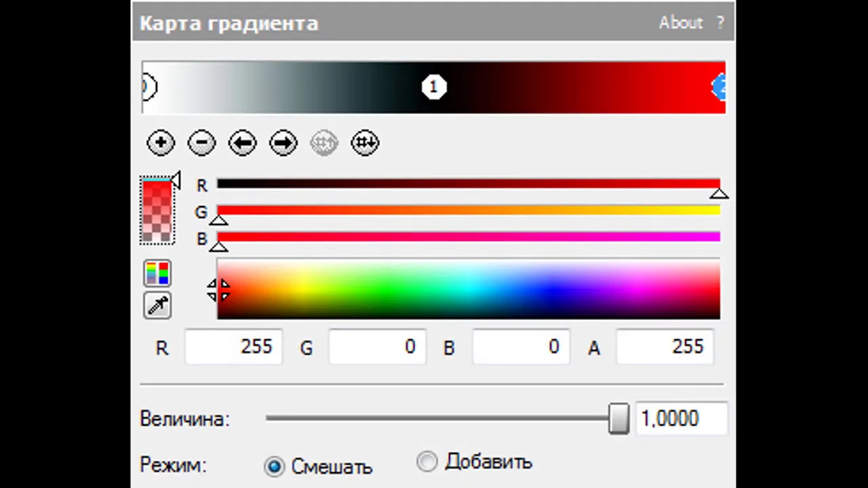Remove gradient stop with minus icon

pyautogui.click(x=201, y=143)
